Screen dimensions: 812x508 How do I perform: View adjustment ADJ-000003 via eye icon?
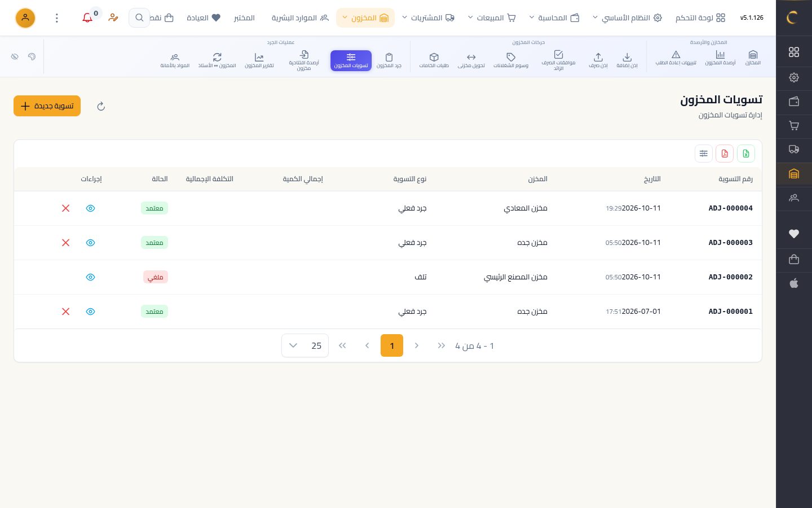(90, 243)
